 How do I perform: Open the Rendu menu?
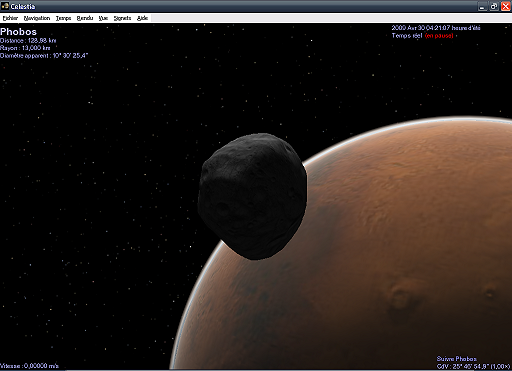85,18
